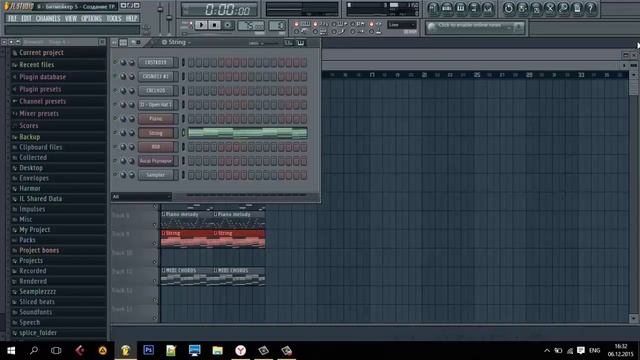Toggle mute LED of String channel

115,132
